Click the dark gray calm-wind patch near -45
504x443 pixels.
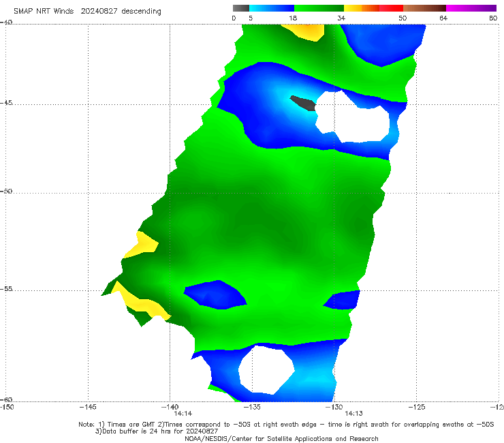pos(304,104)
